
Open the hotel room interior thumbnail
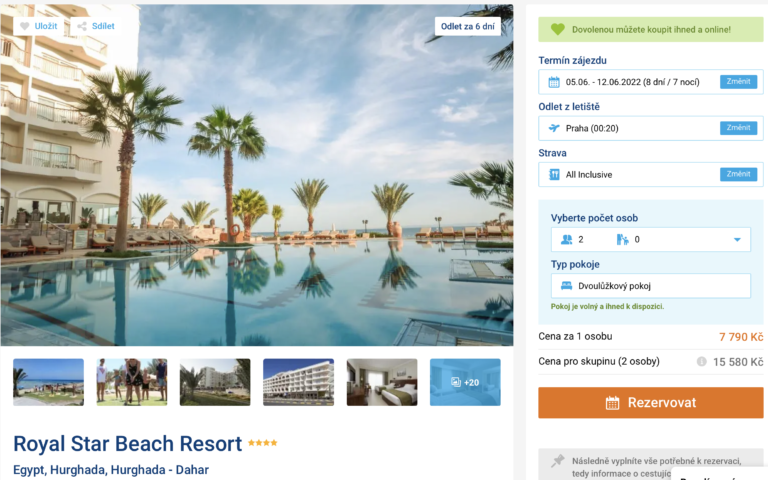tap(382, 382)
